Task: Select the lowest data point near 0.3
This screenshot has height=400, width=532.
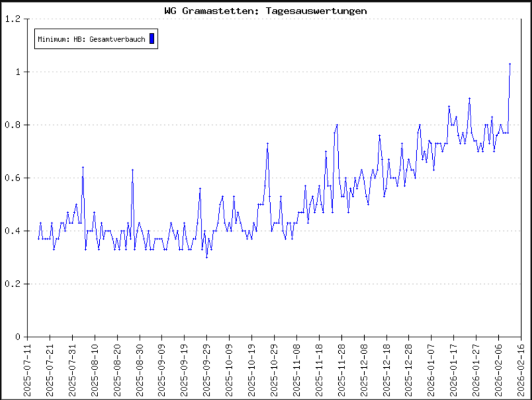Action: tap(206, 257)
